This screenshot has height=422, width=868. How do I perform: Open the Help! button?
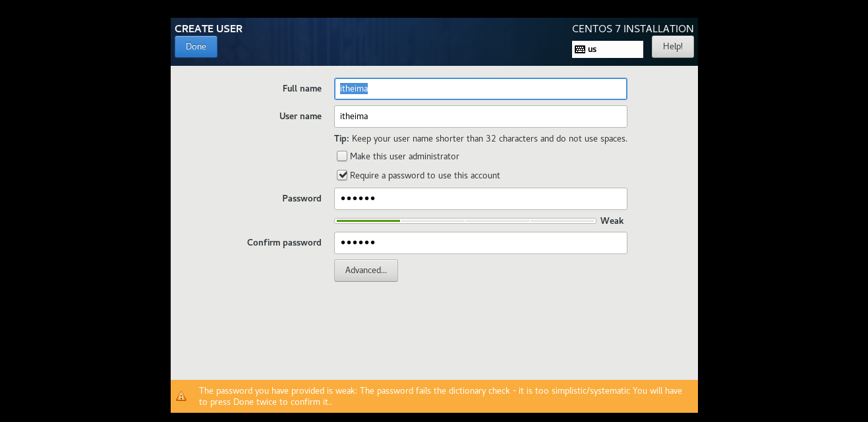click(x=673, y=47)
